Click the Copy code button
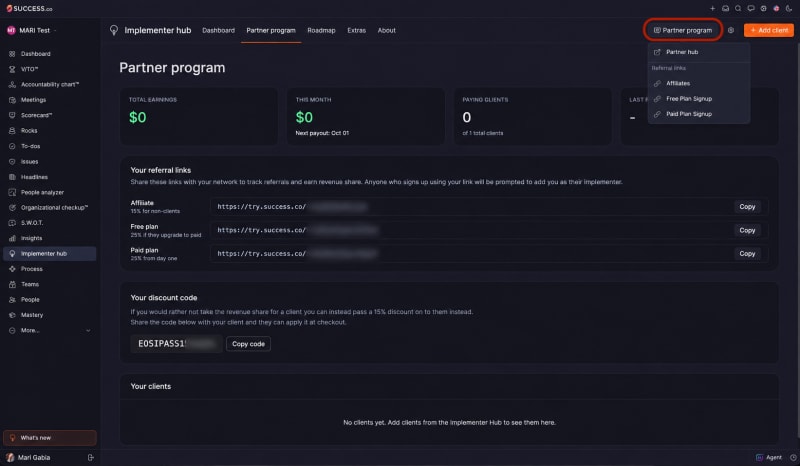The height and width of the screenshot is (466, 800). click(248, 344)
